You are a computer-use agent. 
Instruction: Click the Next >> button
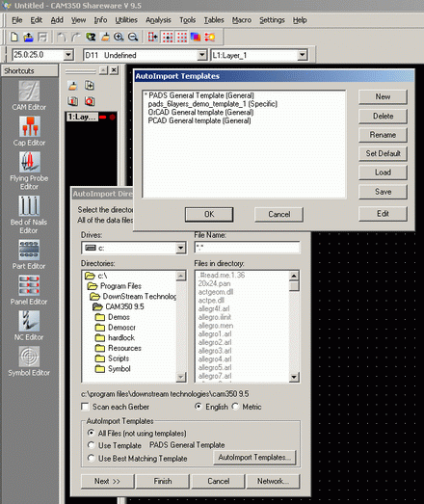(x=107, y=481)
